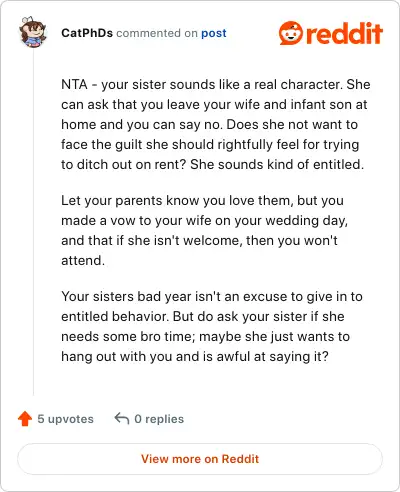The height and width of the screenshot is (492, 400).
Task: Follow the blue "post" link
Action: click(214, 33)
